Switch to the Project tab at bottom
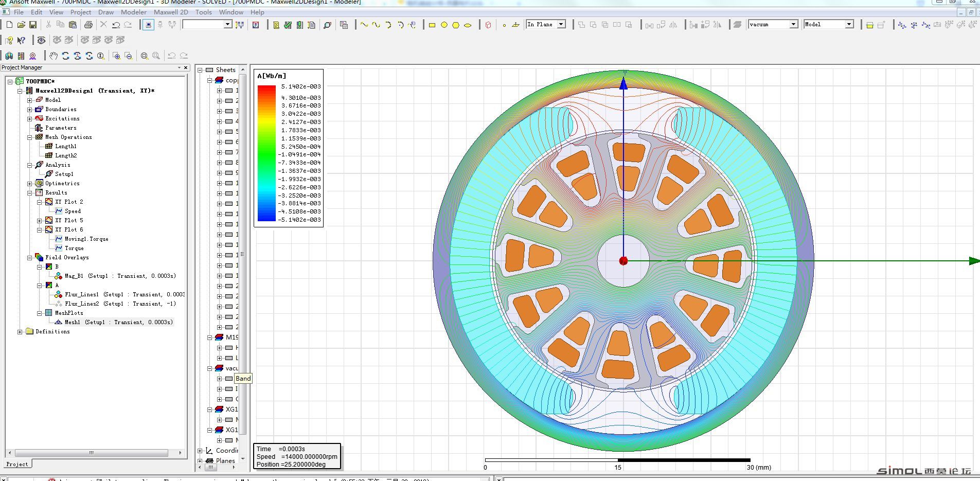This screenshot has height=481, width=980. pyautogui.click(x=17, y=464)
